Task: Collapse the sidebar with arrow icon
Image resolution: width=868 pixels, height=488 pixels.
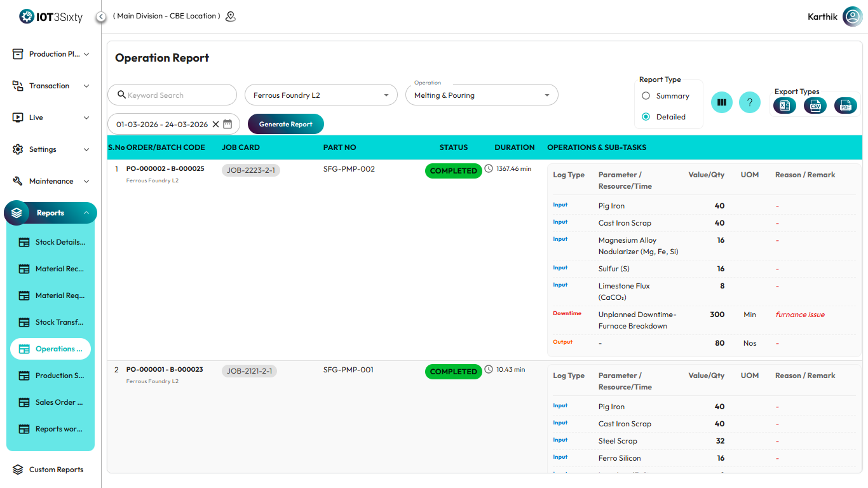Action: (101, 17)
